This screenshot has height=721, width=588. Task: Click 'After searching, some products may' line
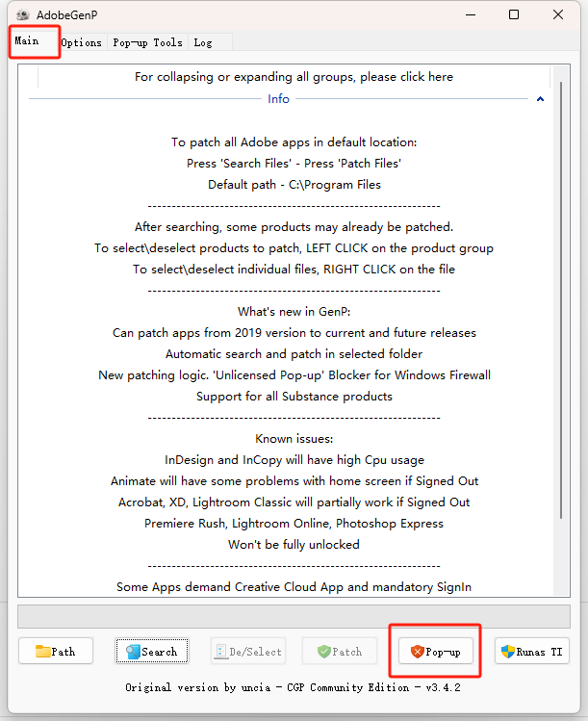[x=294, y=226]
